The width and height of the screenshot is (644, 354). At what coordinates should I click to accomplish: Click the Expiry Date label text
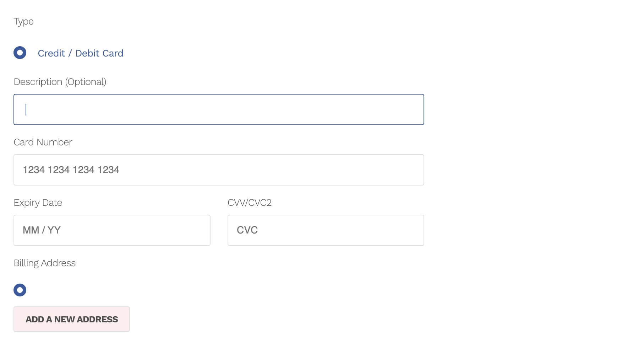tap(38, 203)
